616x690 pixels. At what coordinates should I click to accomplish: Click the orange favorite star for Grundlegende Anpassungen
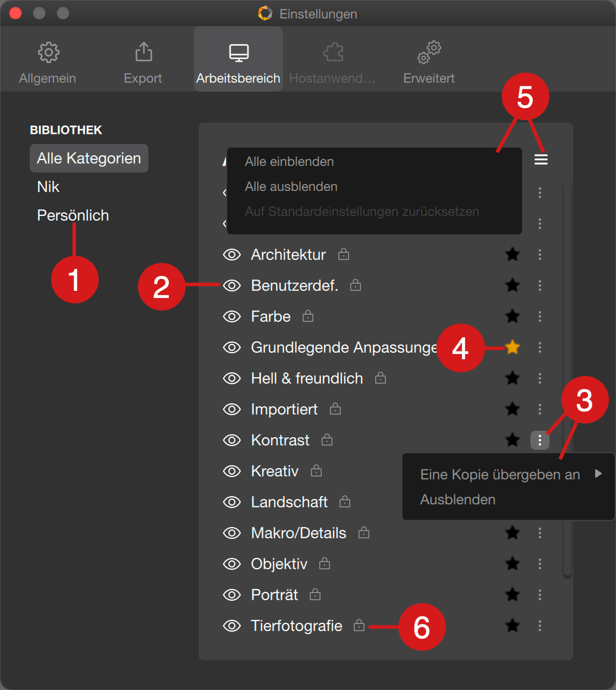tap(512, 347)
